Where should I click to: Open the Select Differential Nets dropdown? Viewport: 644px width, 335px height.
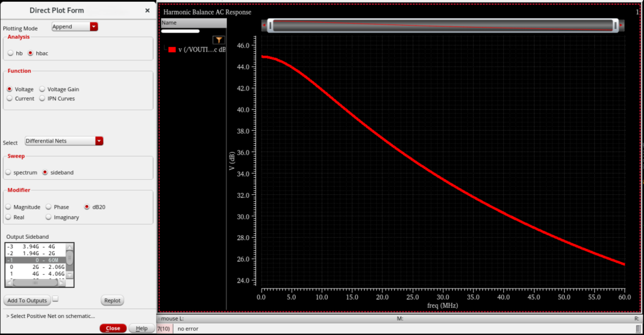tap(64, 141)
